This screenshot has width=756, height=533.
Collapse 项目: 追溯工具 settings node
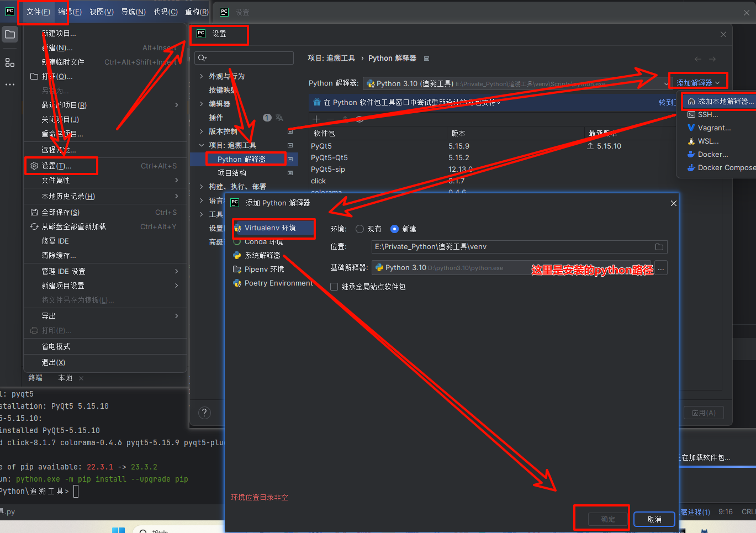pyautogui.click(x=202, y=145)
